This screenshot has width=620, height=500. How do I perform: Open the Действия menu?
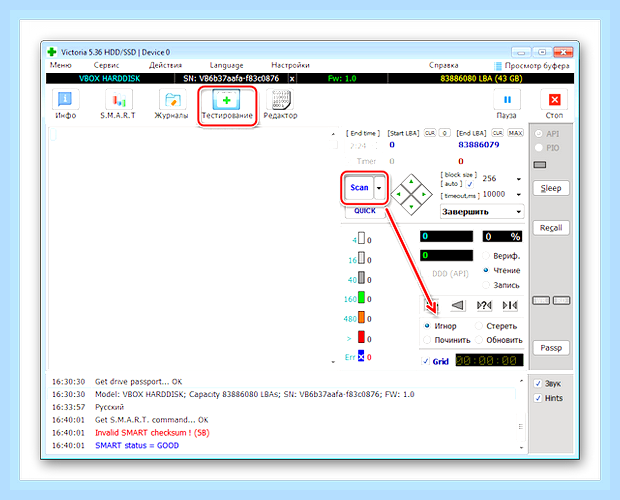(165, 65)
